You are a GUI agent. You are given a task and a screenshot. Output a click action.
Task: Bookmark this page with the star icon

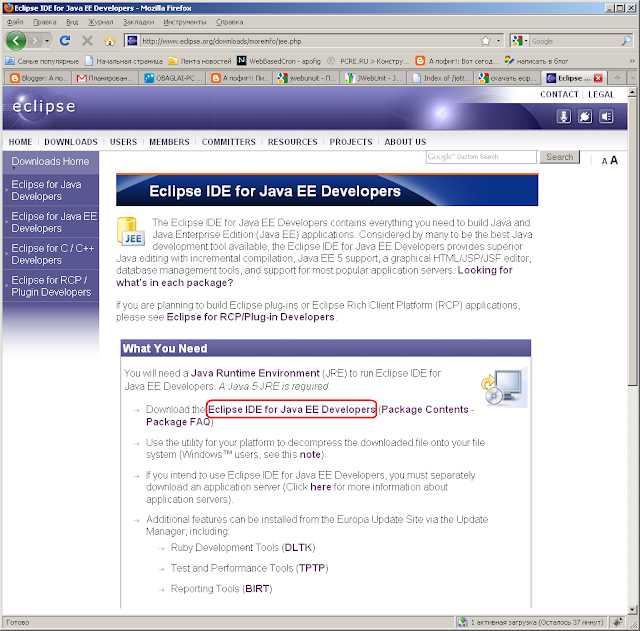pyautogui.click(x=485, y=41)
